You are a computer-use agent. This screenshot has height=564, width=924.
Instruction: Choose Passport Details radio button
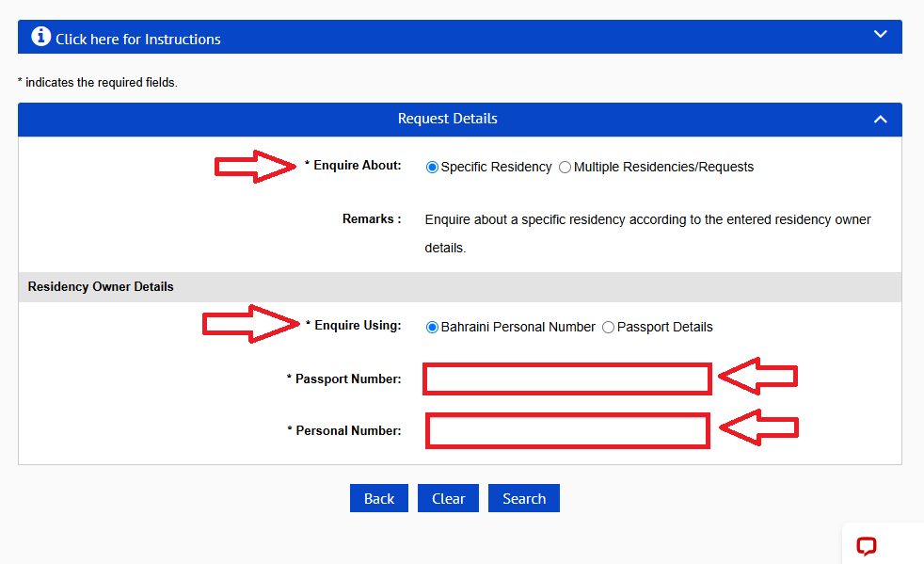608,327
